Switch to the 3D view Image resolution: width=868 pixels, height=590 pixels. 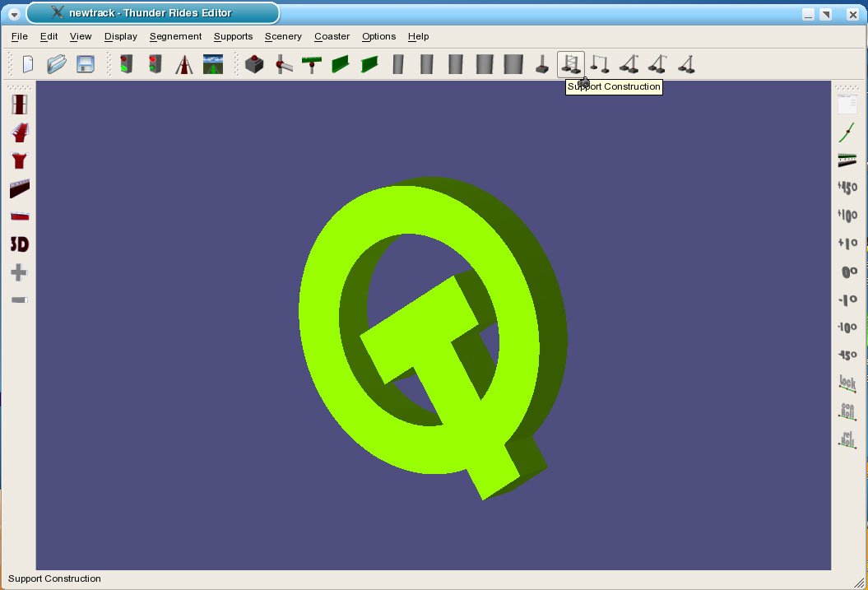pos(20,244)
